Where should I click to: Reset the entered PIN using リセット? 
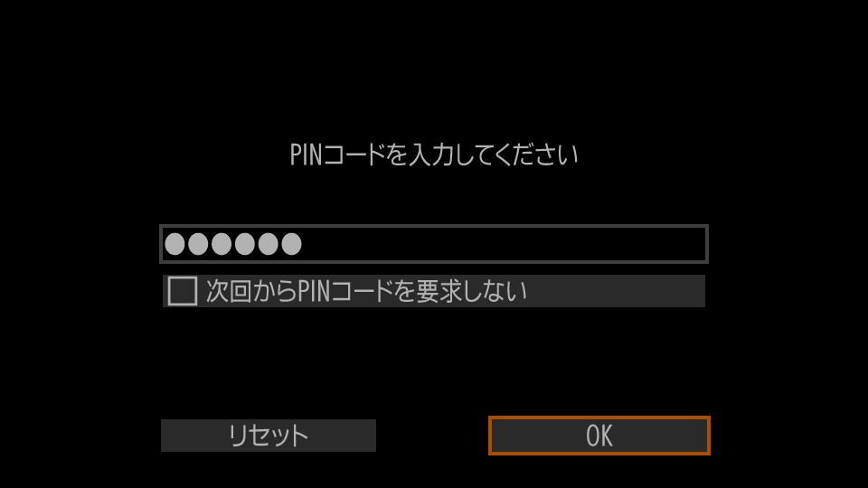[x=269, y=436]
